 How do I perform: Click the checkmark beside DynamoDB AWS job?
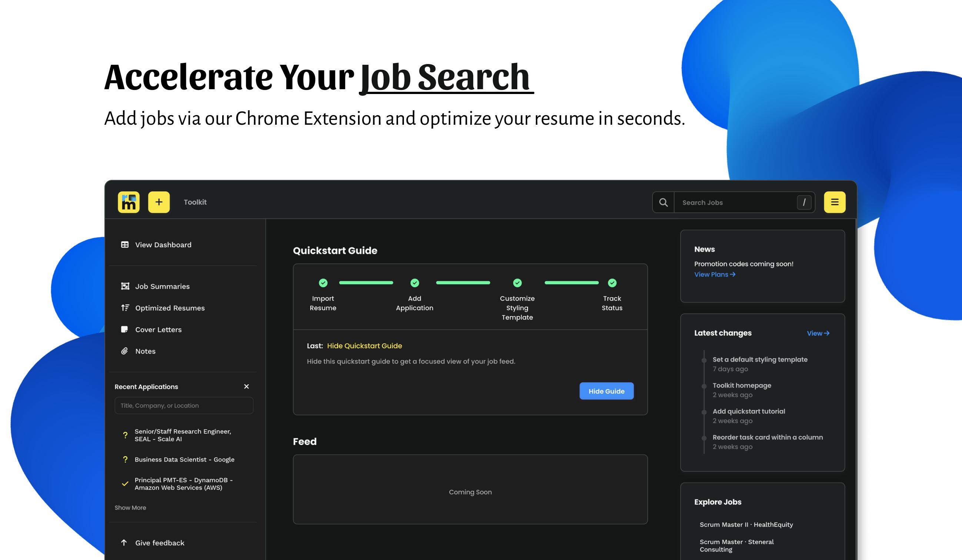point(125,484)
